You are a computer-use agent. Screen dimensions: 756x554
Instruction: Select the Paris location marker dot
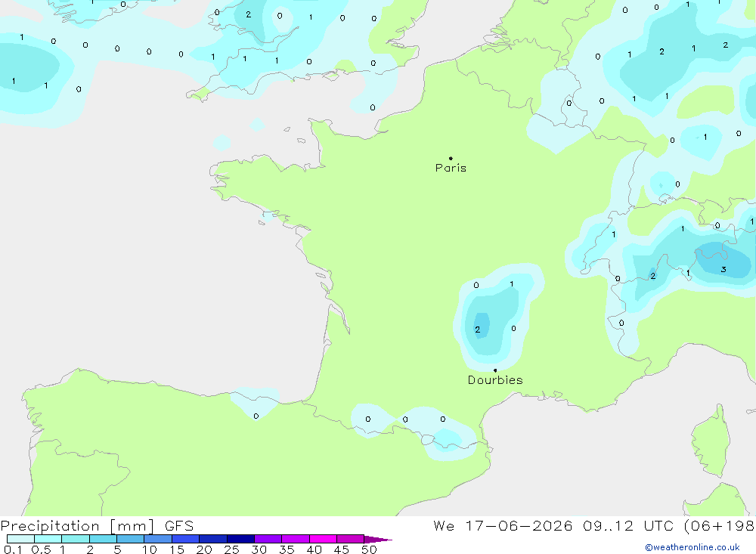pyautogui.click(x=451, y=158)
